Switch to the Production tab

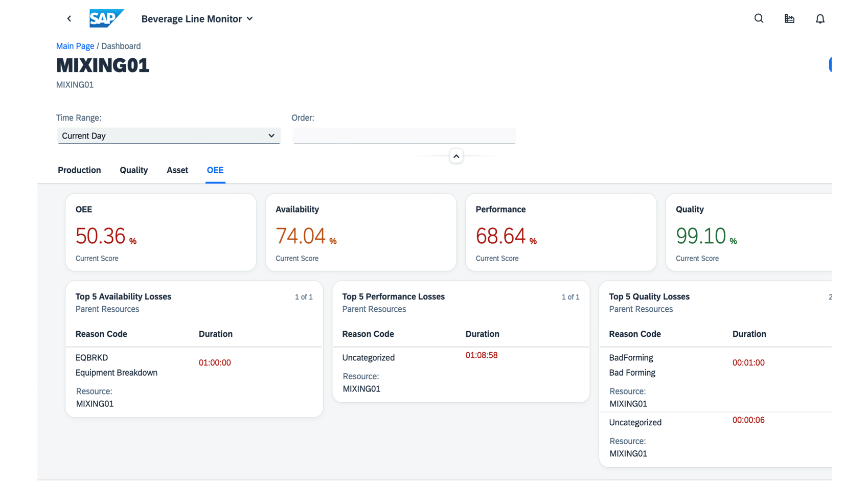click(x=79, y=170)
